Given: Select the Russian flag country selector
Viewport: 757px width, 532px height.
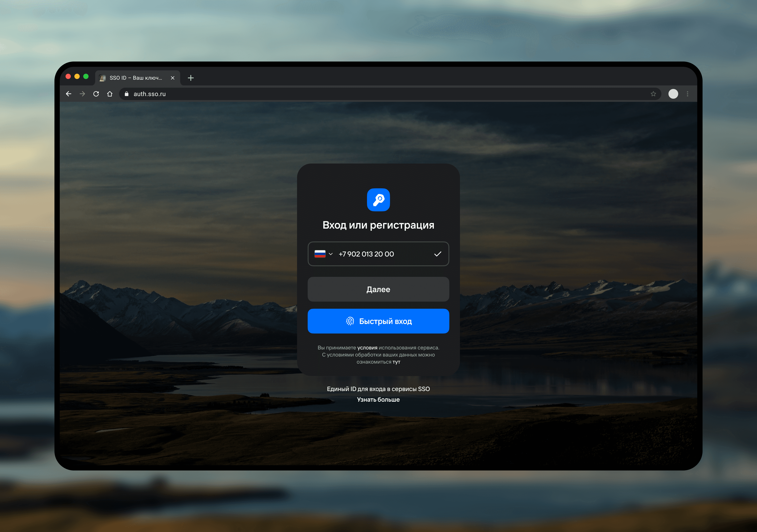Looking at the screenshot, I should [320, 254].
